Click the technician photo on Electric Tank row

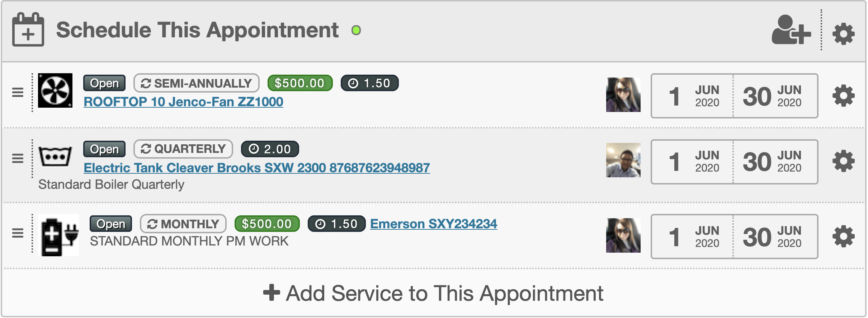click(623, 160)
